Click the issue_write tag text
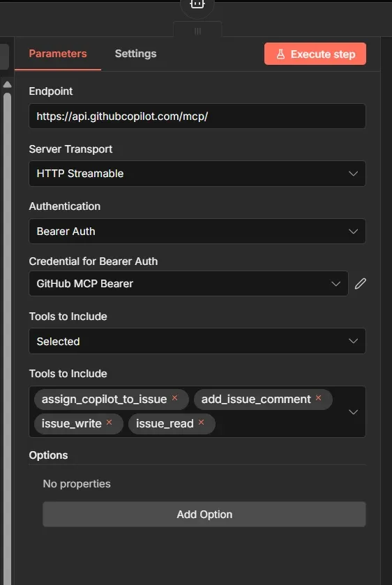The image size is (392, 585). point(72,423)
